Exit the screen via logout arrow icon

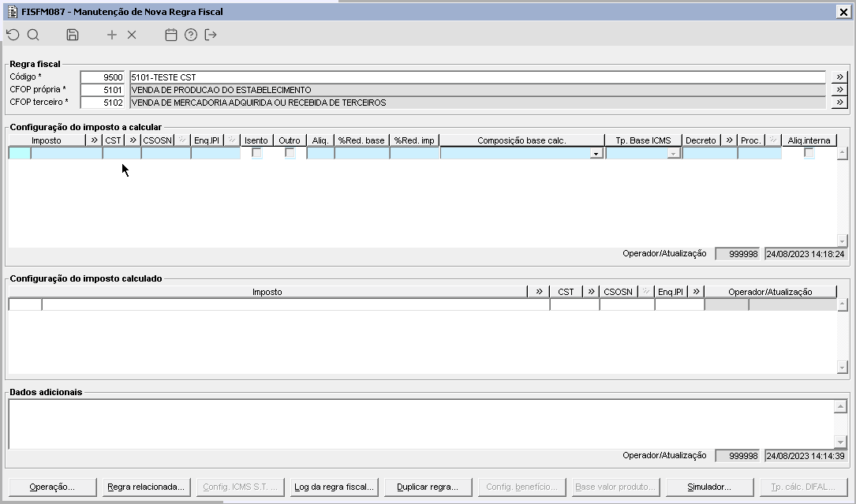(x=211, y=35)
